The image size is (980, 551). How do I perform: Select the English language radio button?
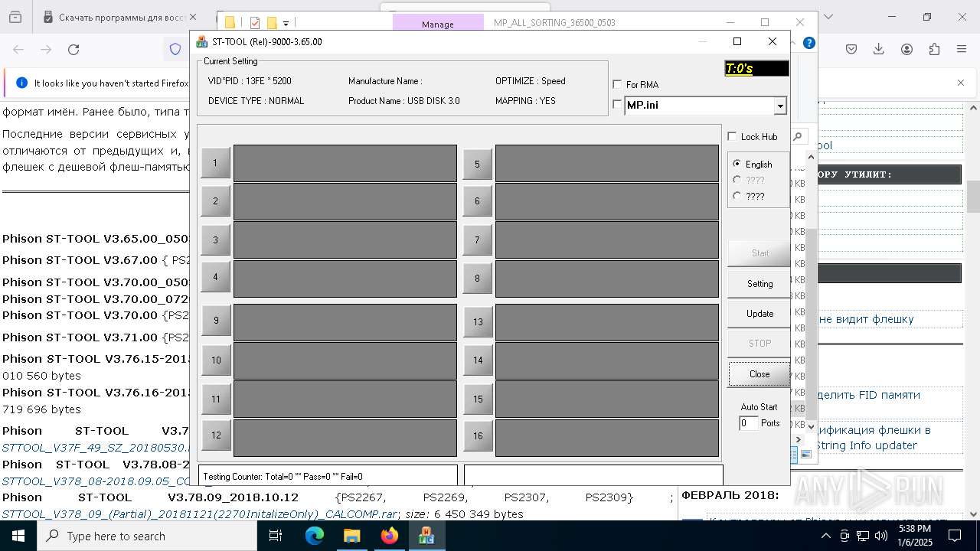coord(737,164)
